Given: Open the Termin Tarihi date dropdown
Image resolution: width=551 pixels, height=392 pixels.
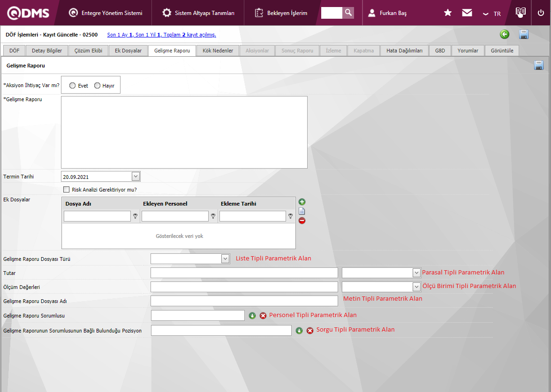Looking at the screenshot, I should tap(136, 177).
